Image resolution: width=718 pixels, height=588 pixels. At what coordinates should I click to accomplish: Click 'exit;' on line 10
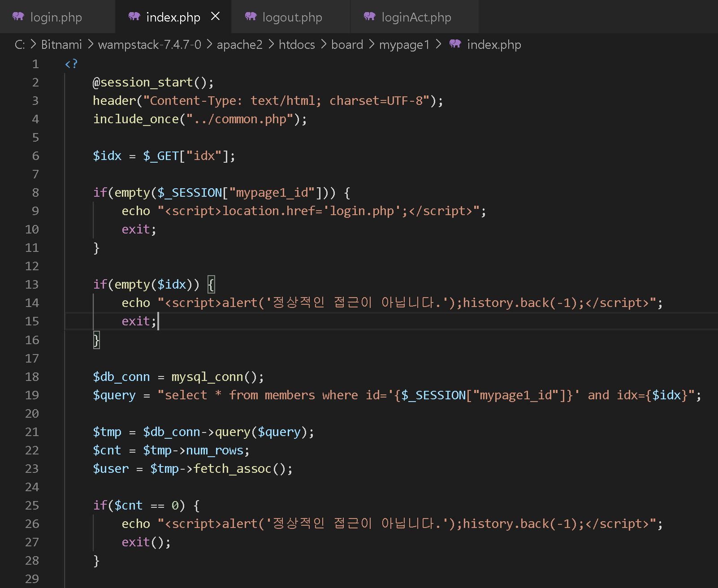coord(139,229)
